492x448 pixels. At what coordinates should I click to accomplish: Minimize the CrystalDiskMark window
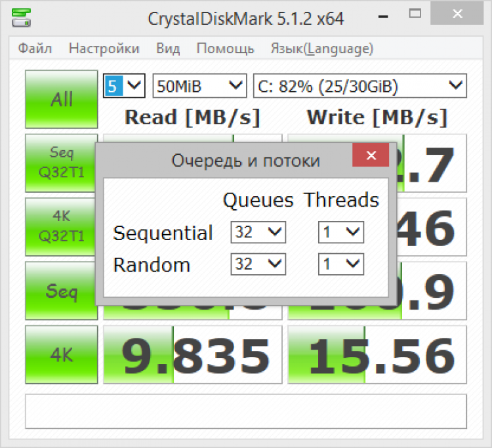[383, 16]
